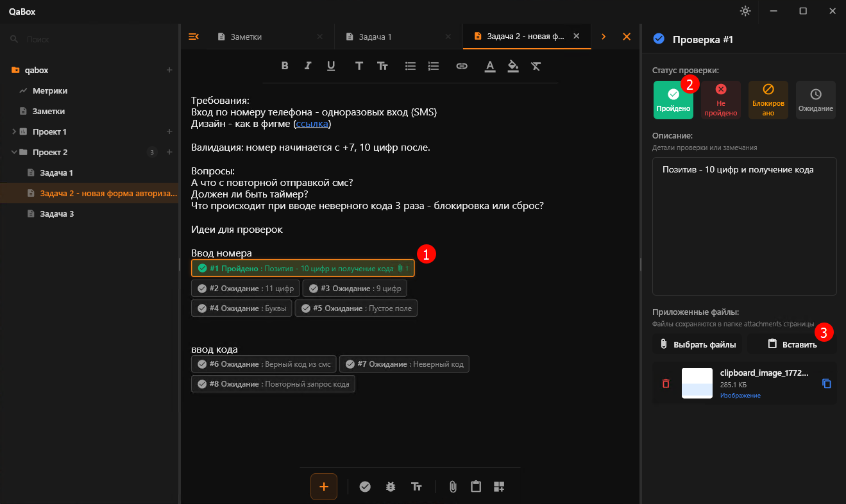Open Заметки in the sidebar tree
The image size is (846, 504).
[90, 111]
